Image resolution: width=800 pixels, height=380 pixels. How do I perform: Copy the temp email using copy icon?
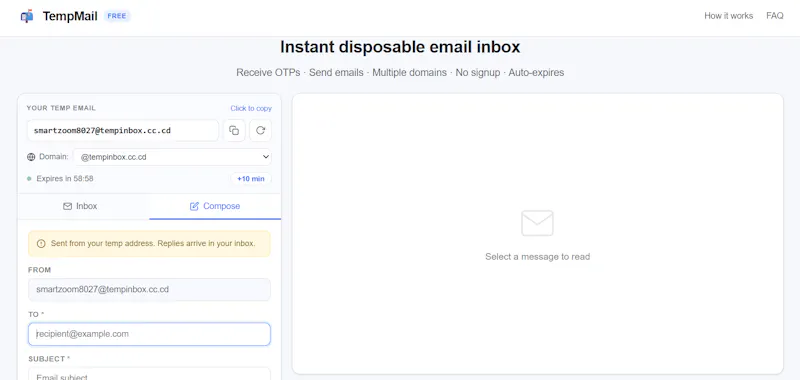click(x=234, y=131)
